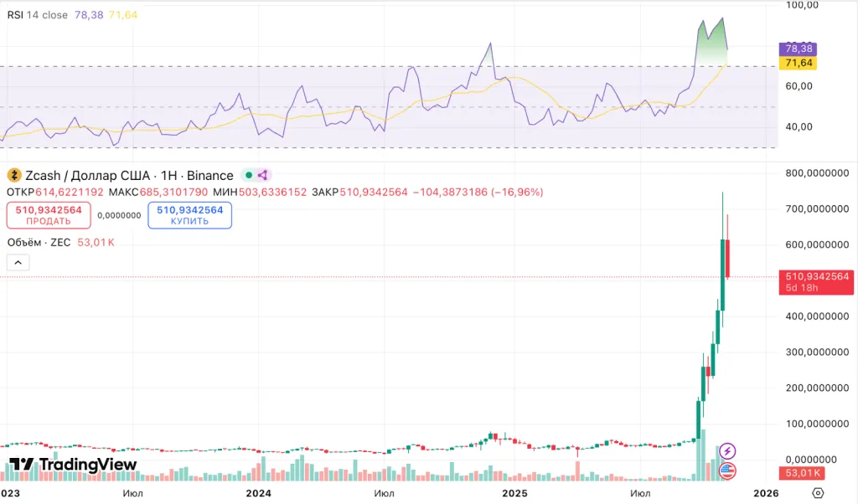Screen dimensions: 858x504
Task: Click the Zcash coin logo icon
Action: 14,176
